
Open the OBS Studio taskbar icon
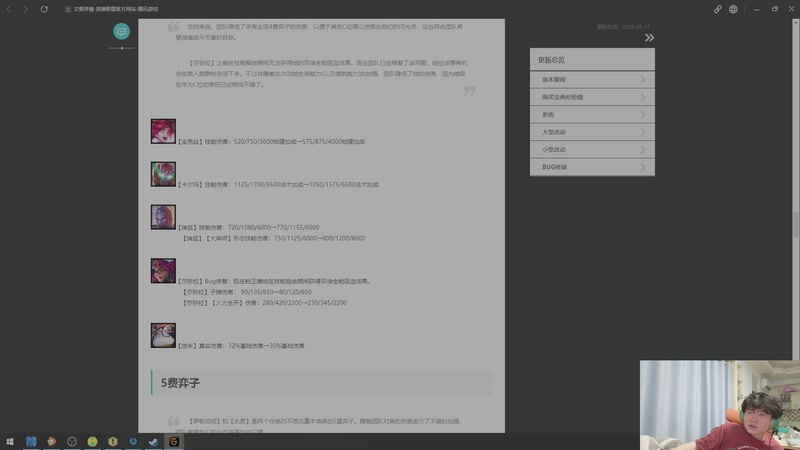tap(72, 442)
